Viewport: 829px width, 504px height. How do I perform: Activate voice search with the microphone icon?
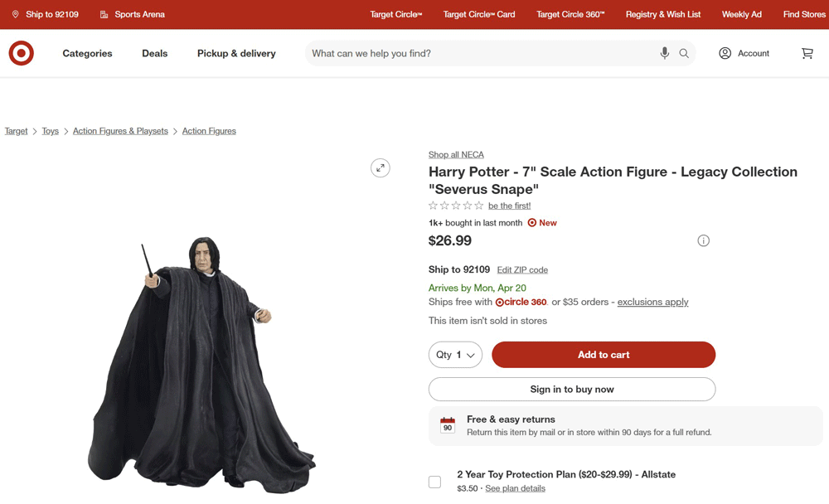663,53
